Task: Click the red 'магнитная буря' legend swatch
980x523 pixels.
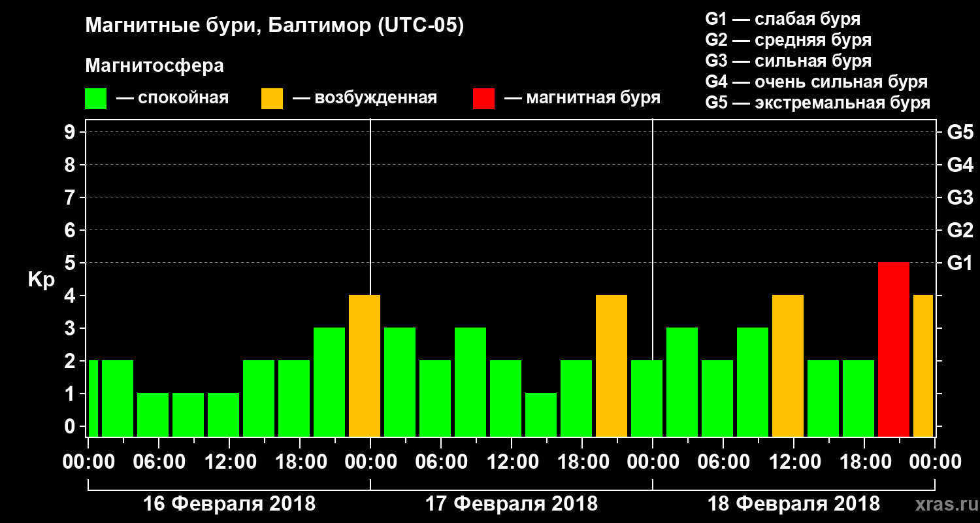Action: (483, 99)
